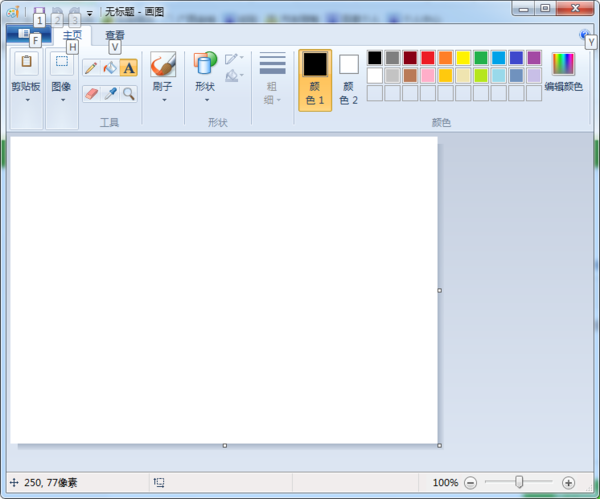Click the image selection icon
The width and height of the screenshot is (600, 499).
[62, 62]
